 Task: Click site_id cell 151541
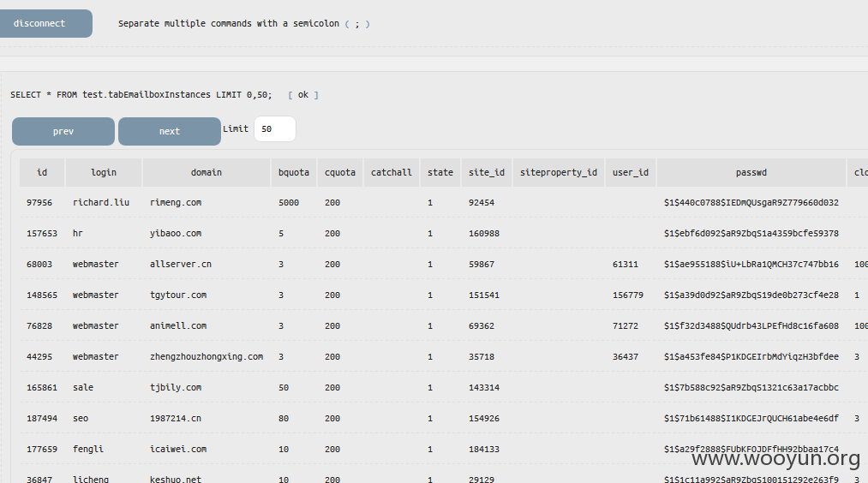pos(484,295)
